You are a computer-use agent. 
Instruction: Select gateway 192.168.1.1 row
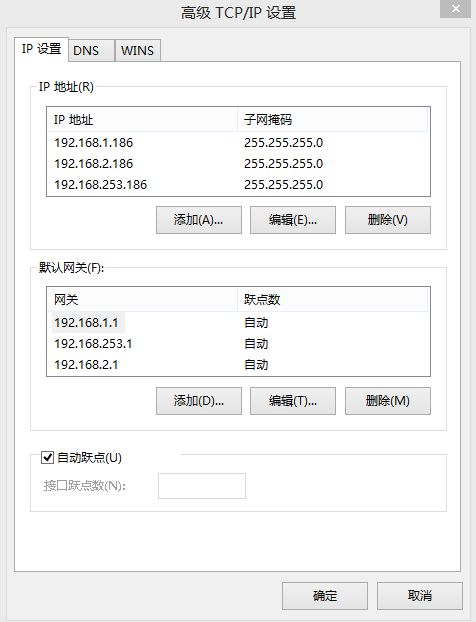(x=238, y=323)
